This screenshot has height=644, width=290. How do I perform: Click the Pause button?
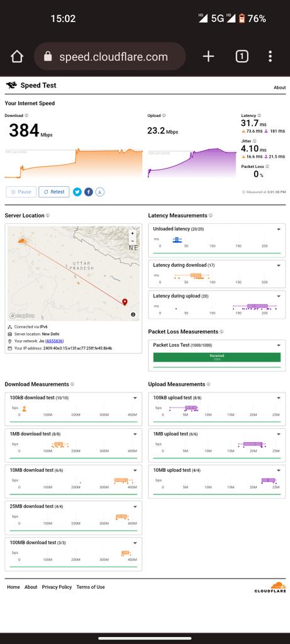tap(21, 192)
